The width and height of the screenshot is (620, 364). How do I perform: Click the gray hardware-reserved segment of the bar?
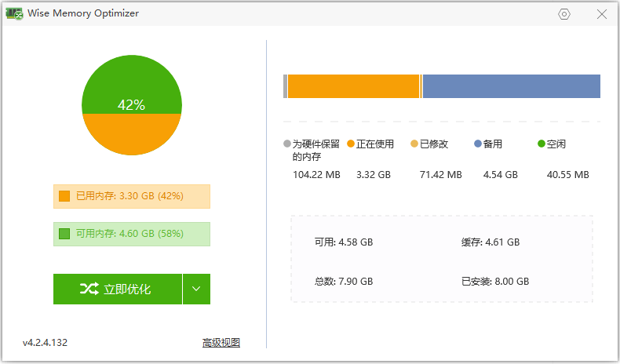click(285, 86)
